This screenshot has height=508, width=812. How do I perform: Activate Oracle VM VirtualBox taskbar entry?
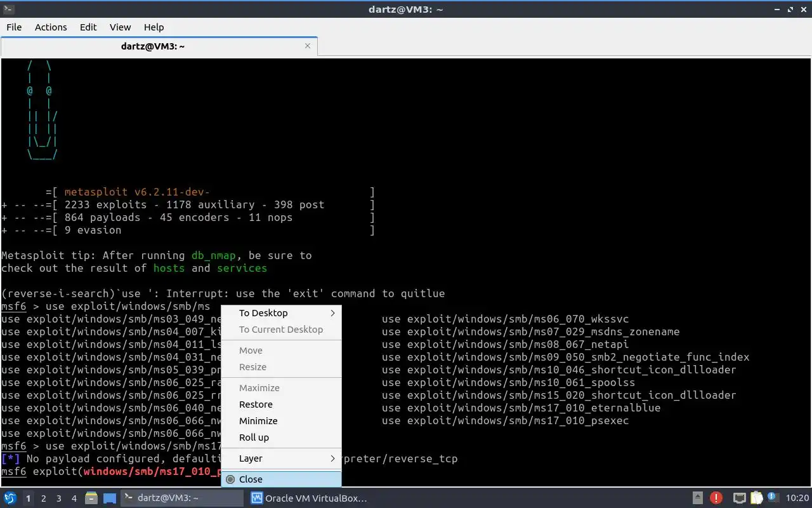tap(309, 498)
